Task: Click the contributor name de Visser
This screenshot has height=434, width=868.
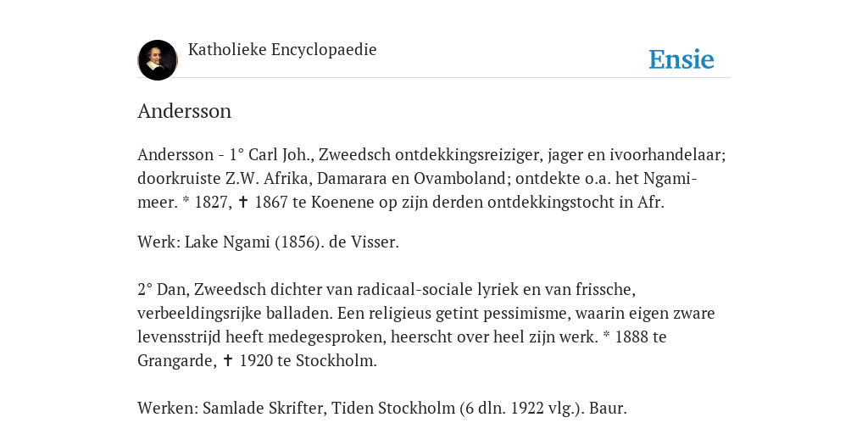Action: 364,242
